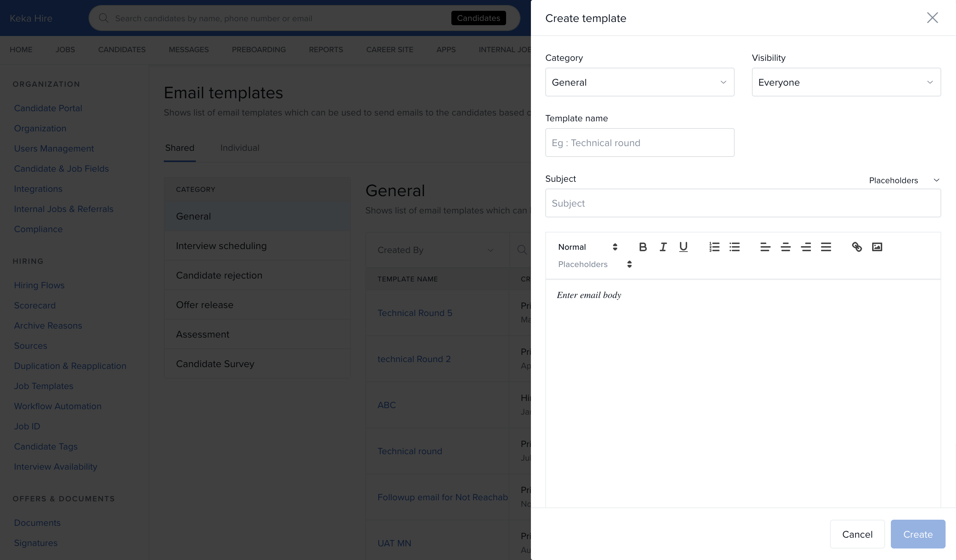Open the Normal text style selector
956x560 pixels.
coord(587,247)
